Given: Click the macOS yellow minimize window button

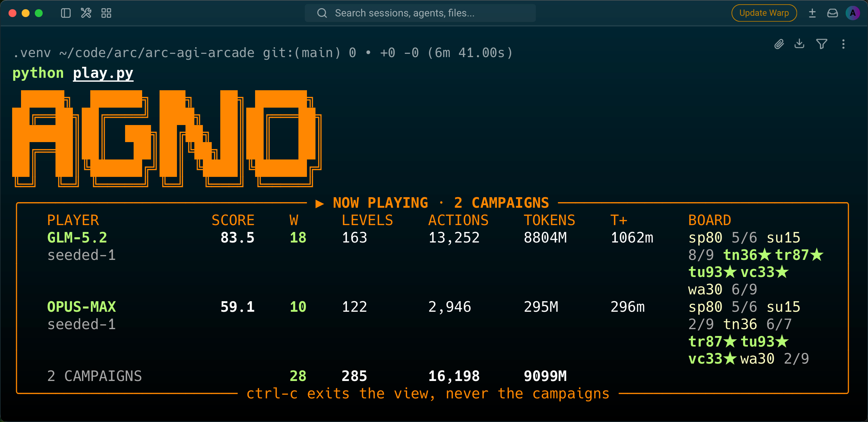Looking at the screenshot, I should (x=26, y=13).
